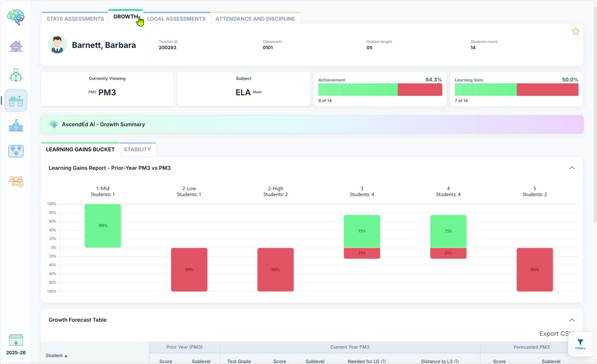Sort by the Student column arrow
Viewport: 597px width, 364px height.
pos(66,356)
